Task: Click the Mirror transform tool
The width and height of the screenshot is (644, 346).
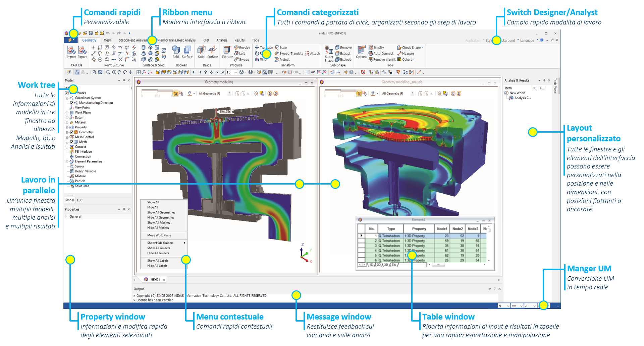Action: tap(261, 60)
